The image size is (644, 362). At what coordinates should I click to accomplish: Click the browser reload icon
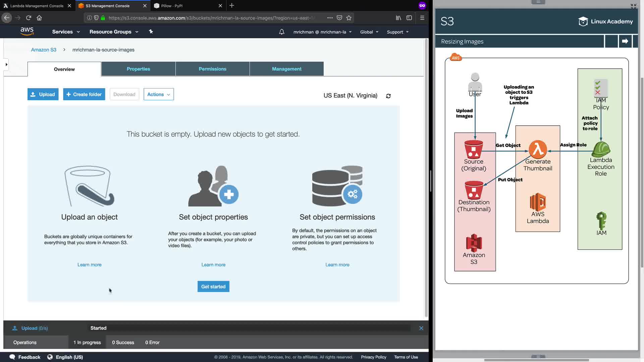29,18
